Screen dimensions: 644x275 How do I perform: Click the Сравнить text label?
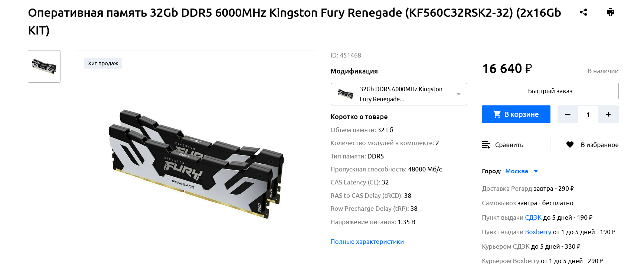(509, 145)
